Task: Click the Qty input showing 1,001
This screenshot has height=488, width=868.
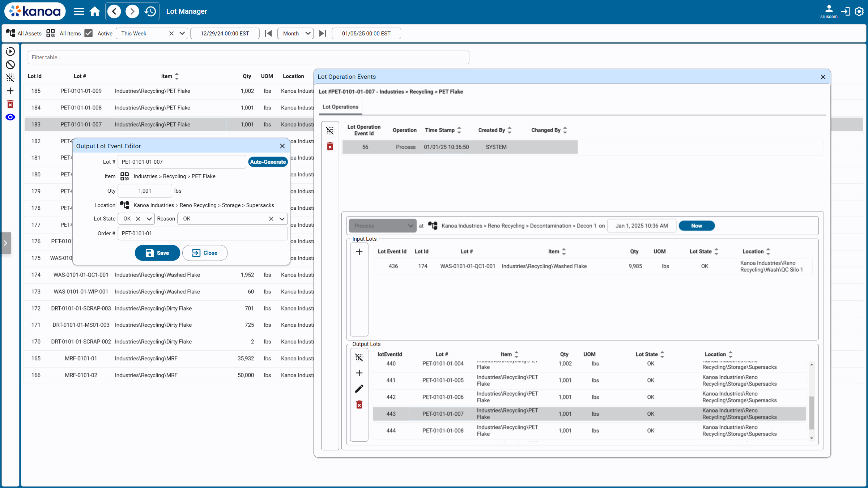Action: (145, 191)
